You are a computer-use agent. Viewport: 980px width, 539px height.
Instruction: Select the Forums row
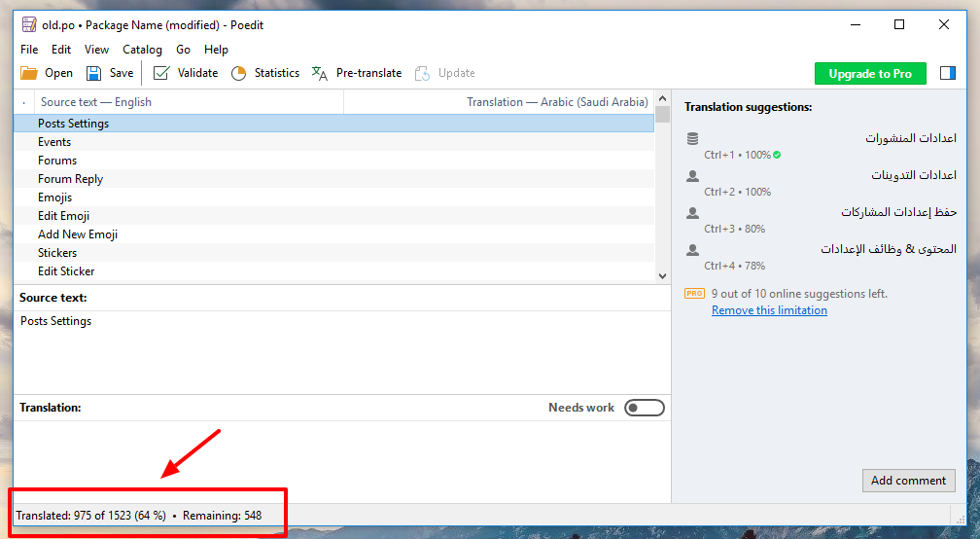tap(333, 161)
